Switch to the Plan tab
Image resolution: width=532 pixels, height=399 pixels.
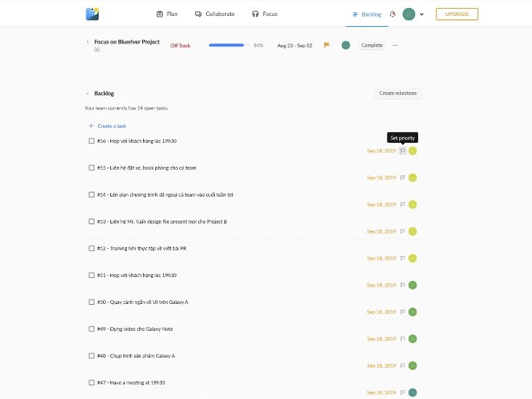[167, 14]
